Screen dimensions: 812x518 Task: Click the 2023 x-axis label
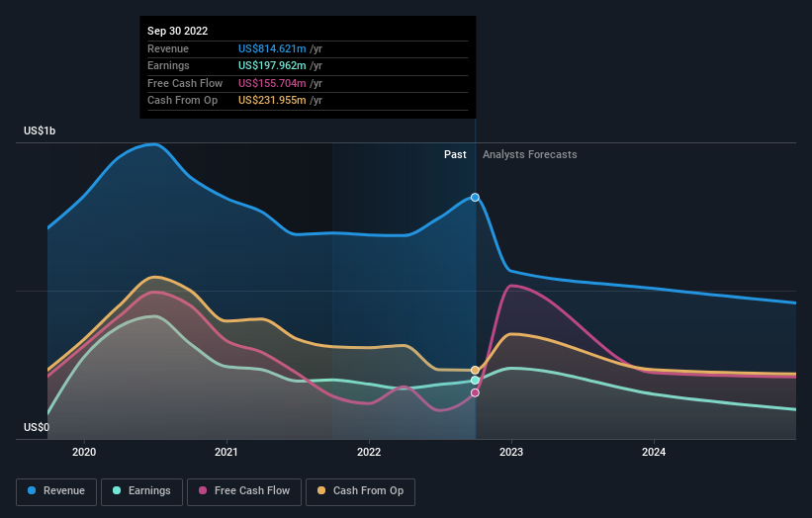coord(511,452)
